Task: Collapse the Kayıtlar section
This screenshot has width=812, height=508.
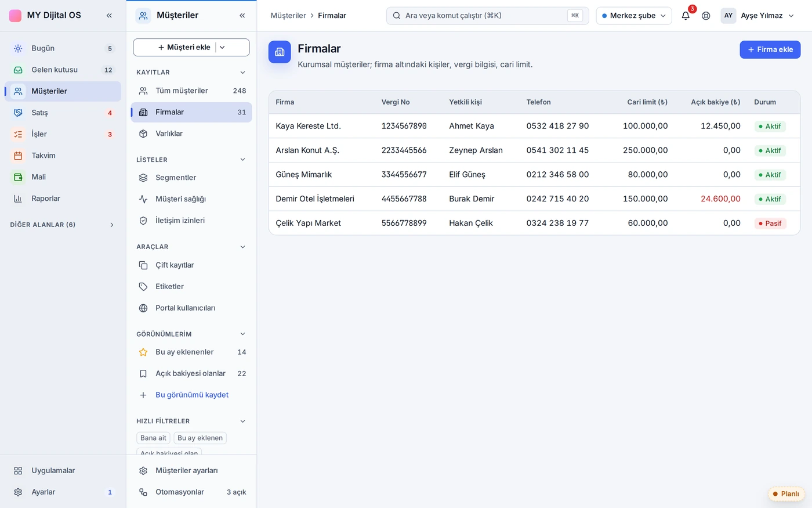Action: [242, 73]
